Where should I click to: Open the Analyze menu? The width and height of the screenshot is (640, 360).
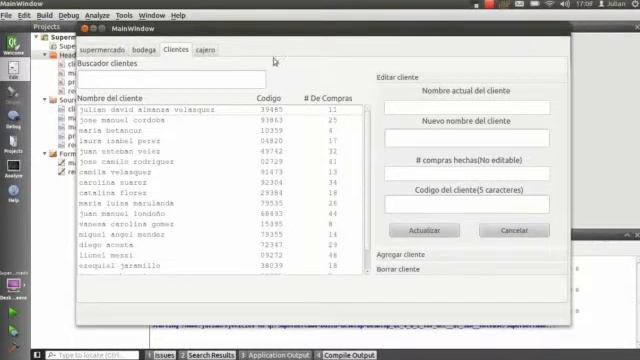(97, 16)
